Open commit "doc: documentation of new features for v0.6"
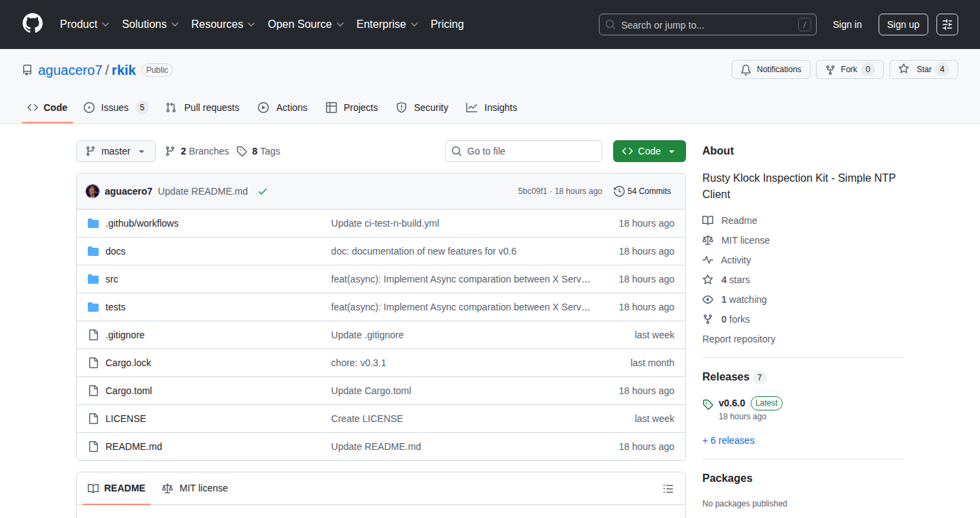The image size is (980, 518). coord(424,251)
